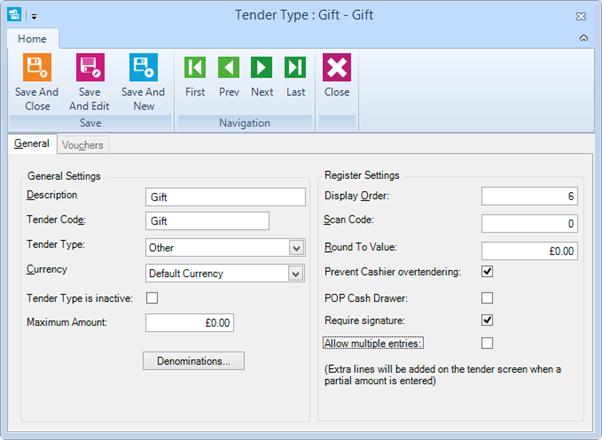
Task: Collapse the ribbon with the chevron
Action: 584,38
